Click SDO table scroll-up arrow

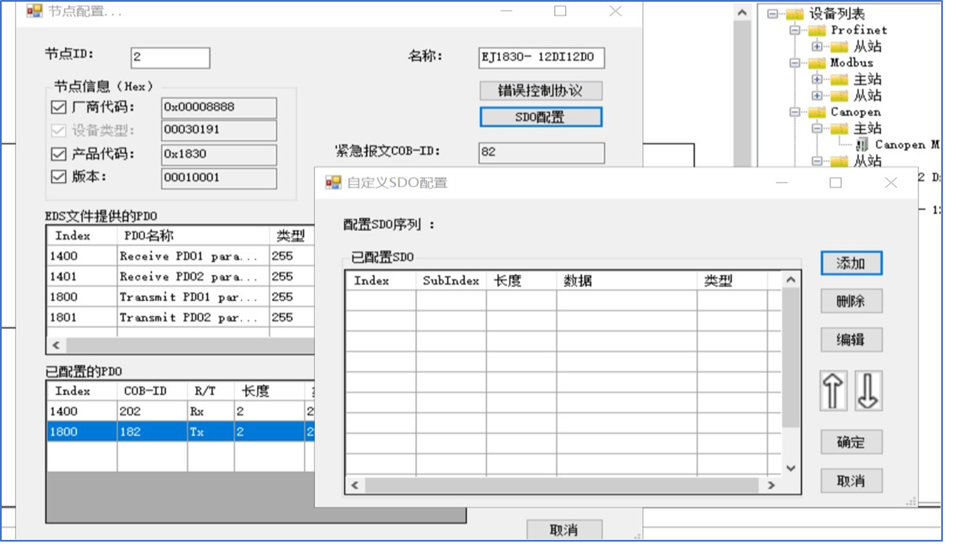click(791, 279)
